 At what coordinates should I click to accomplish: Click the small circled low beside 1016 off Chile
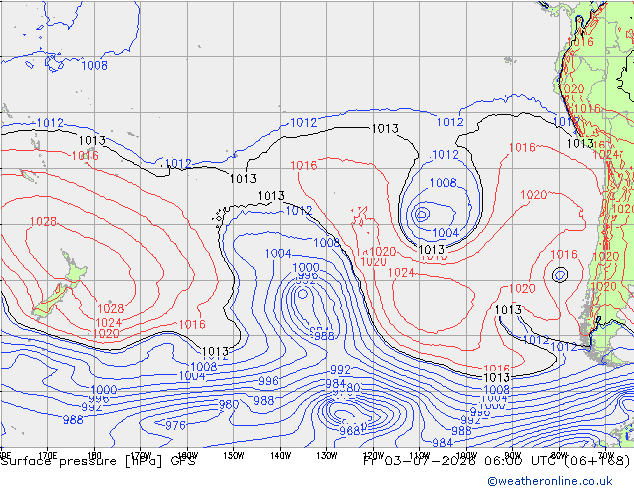pyautogui.click(x=560, y=275)
